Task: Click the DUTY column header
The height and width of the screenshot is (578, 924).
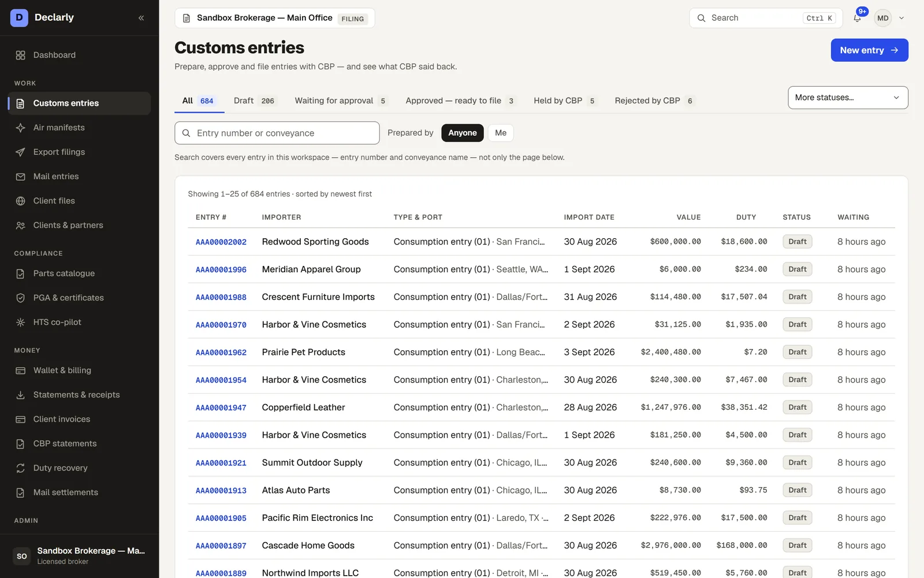Action: click(x=746, y=217)
